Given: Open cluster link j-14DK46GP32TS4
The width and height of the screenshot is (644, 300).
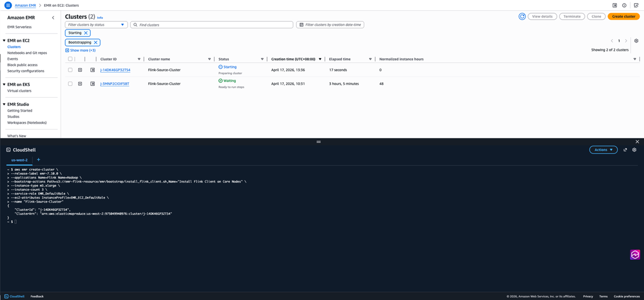Looking at the screenshot, I should tap(115, 70).
